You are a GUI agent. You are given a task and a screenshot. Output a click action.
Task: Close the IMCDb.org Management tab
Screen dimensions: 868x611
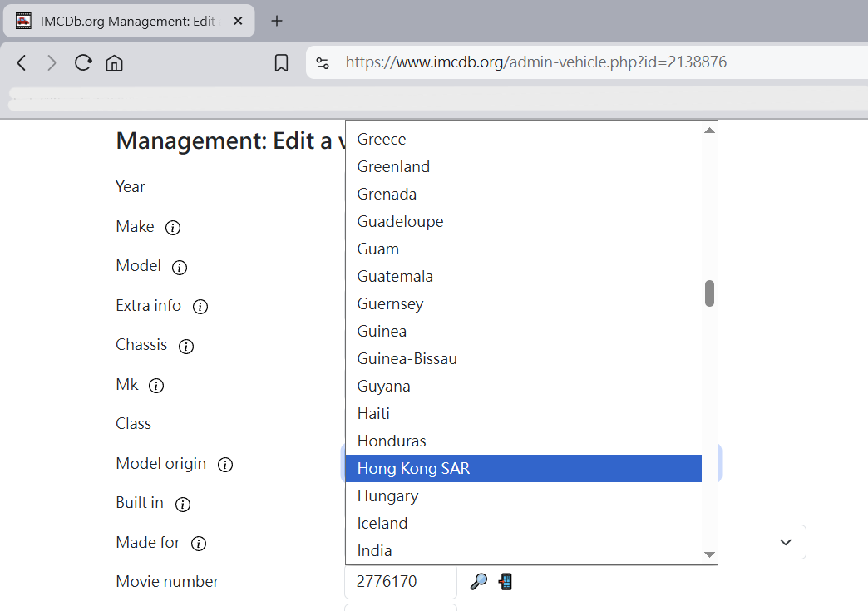[238, 21]
